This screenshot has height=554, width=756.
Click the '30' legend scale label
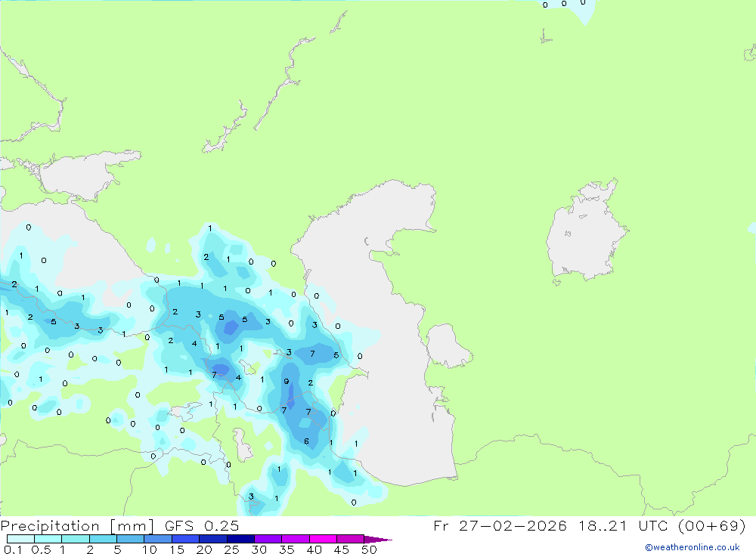[259, 549]
